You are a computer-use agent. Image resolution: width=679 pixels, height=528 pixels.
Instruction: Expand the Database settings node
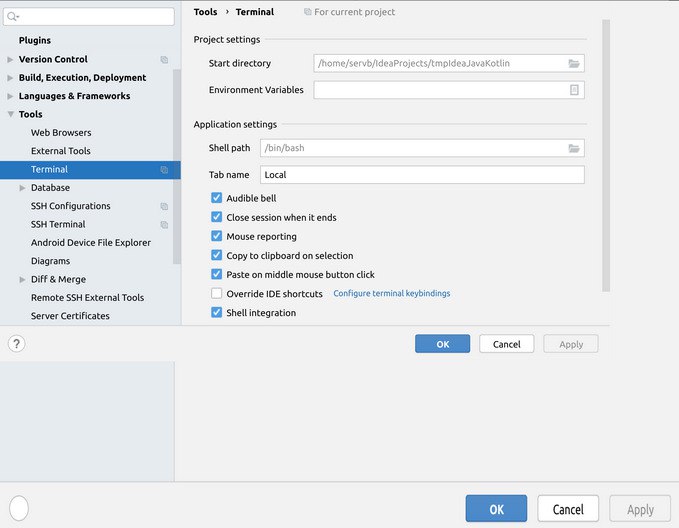coord(23,188)
